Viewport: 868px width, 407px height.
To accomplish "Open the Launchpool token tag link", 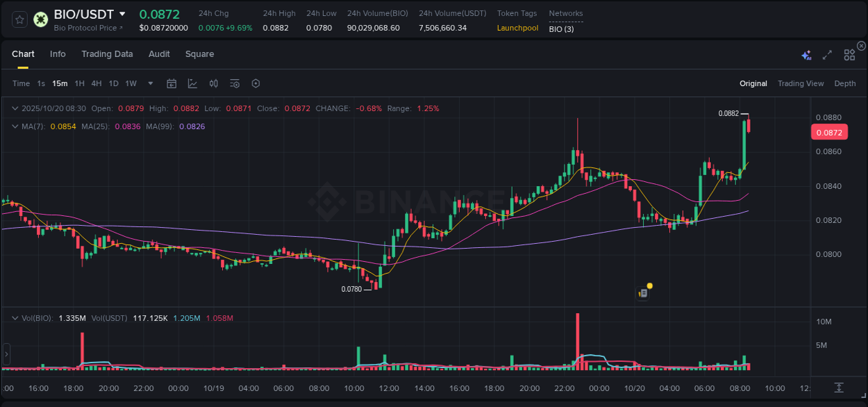I will point(517,28).
